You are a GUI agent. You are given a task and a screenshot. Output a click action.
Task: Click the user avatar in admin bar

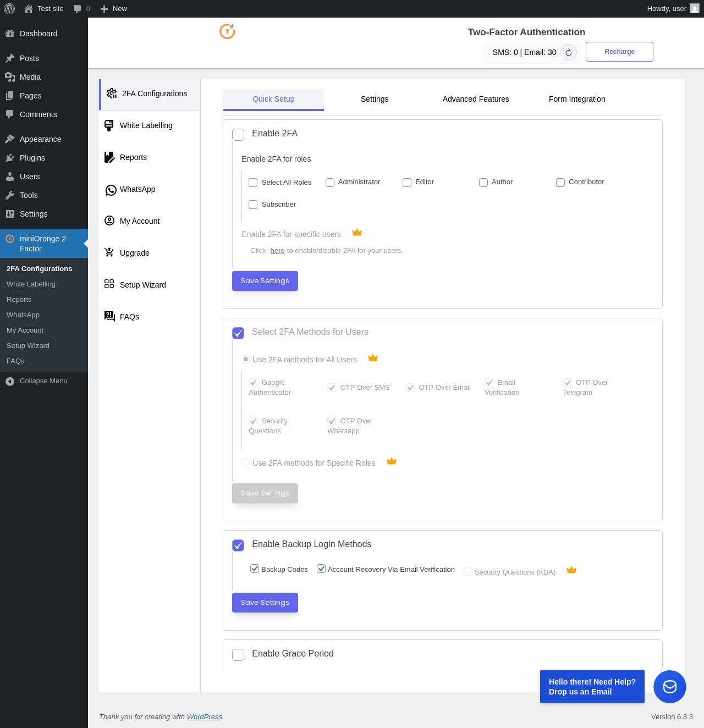pyautogui.click(x=695, y=9)
